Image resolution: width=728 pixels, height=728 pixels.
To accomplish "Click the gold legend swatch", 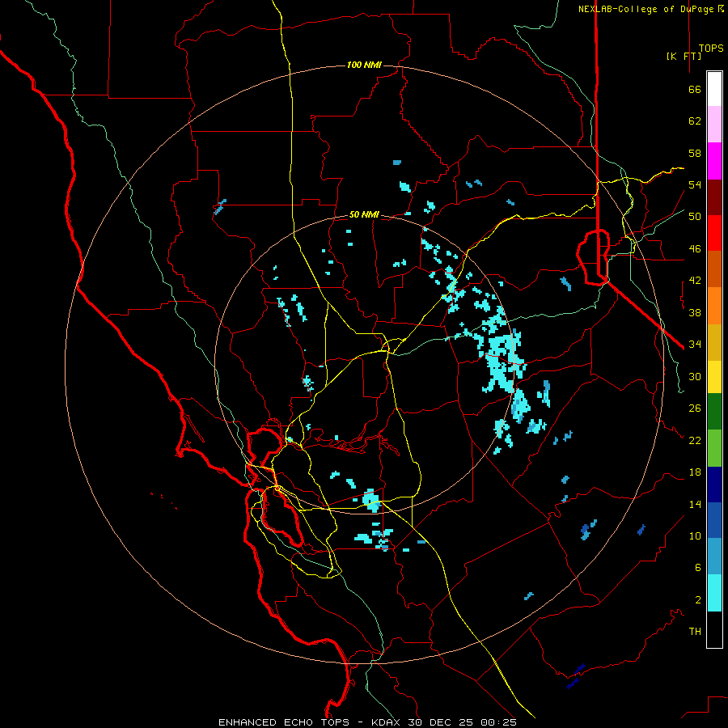I will (714, 342).
